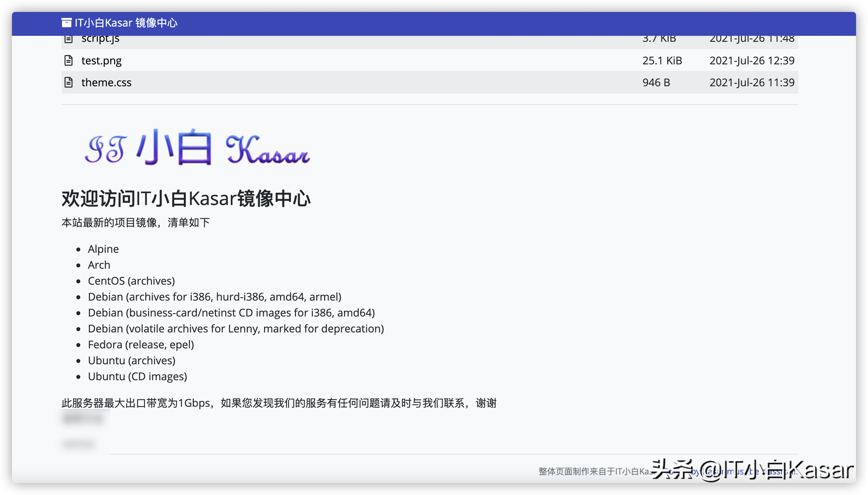
Task: Select the Arch list item
Action: (99, 265)
